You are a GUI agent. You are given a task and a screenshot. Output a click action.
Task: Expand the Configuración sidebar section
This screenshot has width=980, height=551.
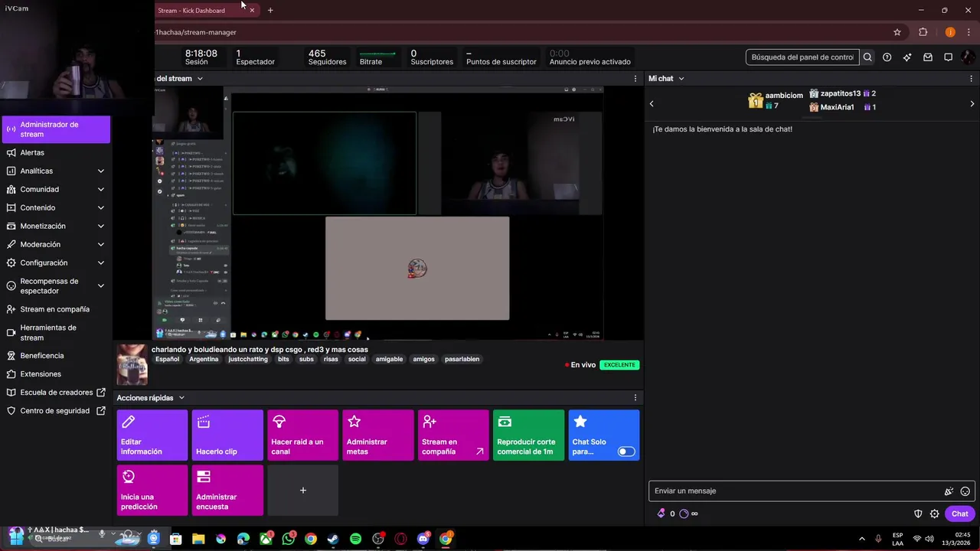pyautogui.click(x=100, y=262)
